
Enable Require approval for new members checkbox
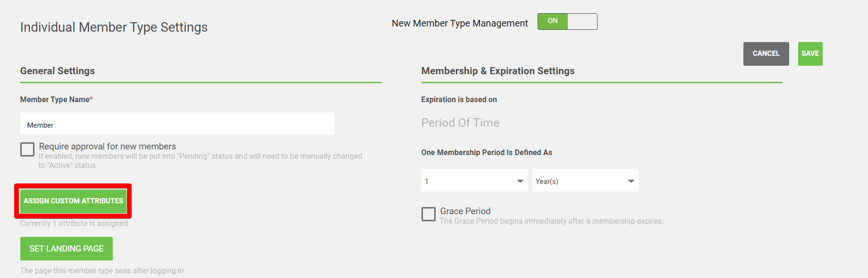coord(27,149)
